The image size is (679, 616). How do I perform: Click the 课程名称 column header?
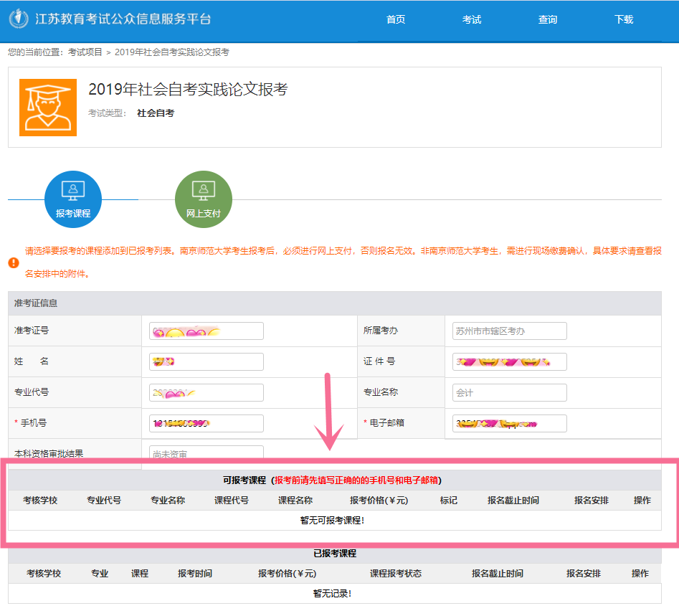[295, 501]
